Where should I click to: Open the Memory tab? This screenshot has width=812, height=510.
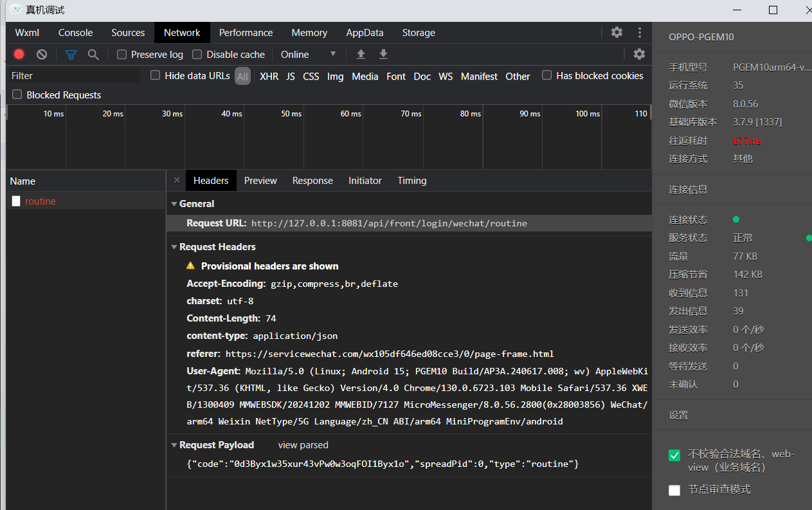pos(309,33)
